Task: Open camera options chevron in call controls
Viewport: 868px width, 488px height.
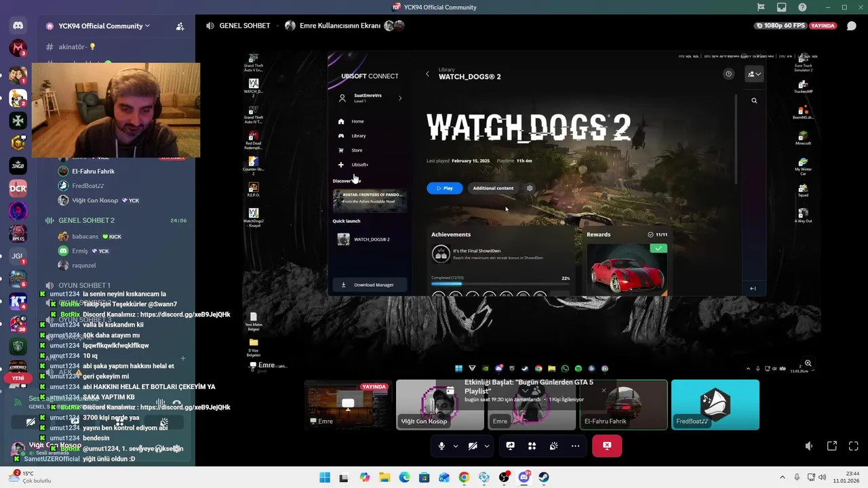Action: [486, 446]
